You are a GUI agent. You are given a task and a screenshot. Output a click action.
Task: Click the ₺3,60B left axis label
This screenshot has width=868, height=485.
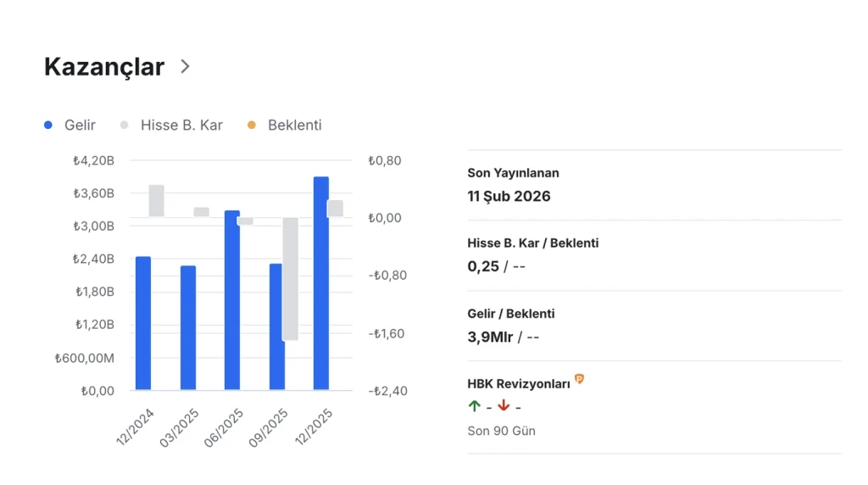(x=93, y=193)
